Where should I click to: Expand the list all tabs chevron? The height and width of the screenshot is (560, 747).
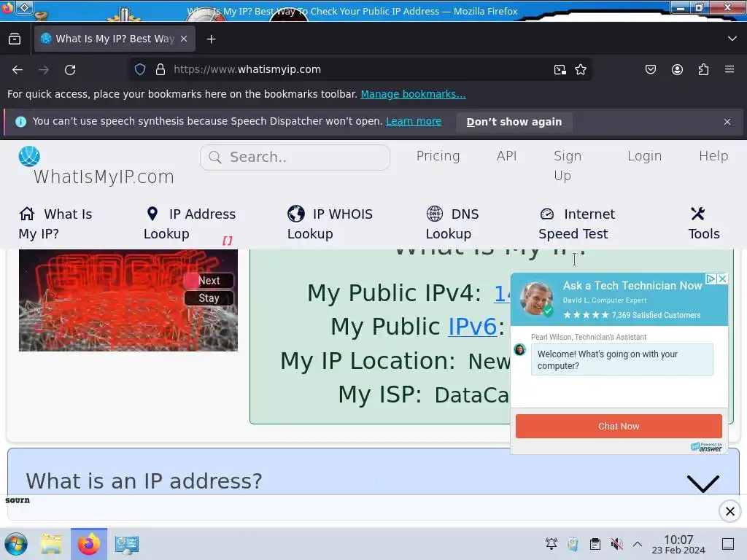pos(732,39)
